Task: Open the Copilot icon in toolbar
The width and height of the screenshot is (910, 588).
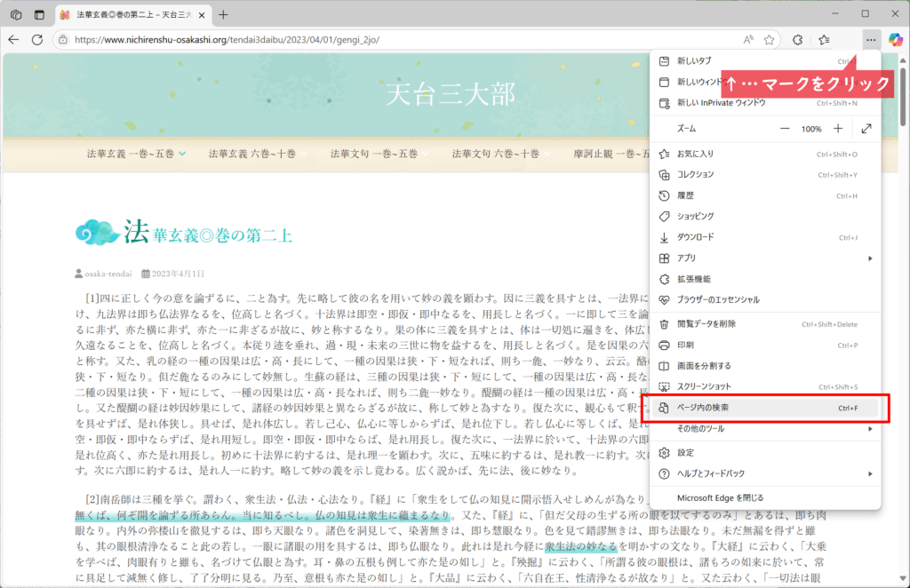Action: pyautogui.click(x=895, y=39)
